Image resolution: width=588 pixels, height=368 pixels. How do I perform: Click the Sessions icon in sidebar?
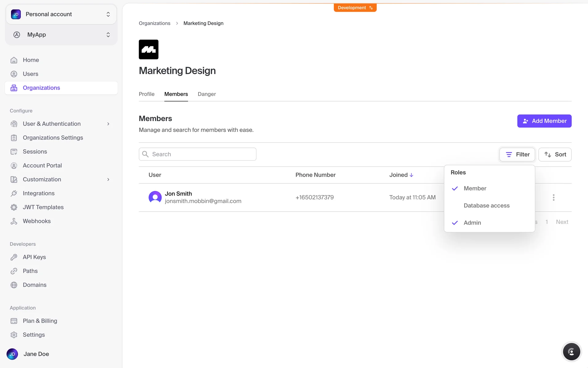click(14, 151)
